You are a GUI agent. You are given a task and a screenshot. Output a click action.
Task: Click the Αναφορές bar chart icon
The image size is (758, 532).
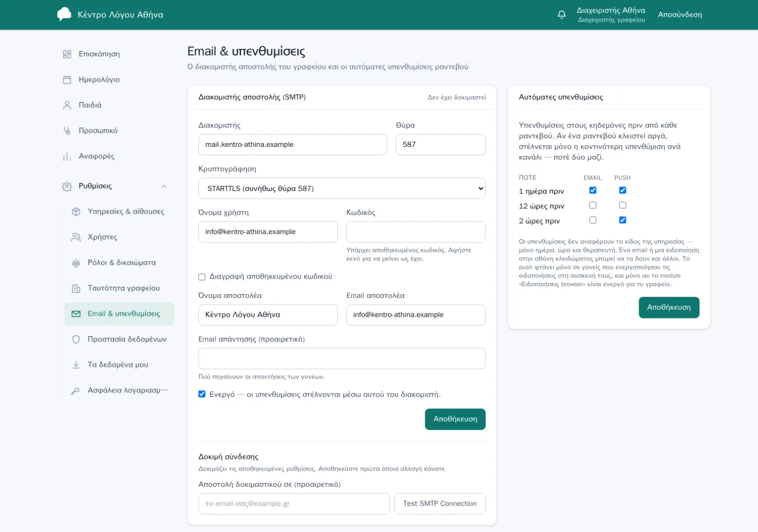click(x=67, y=156)
